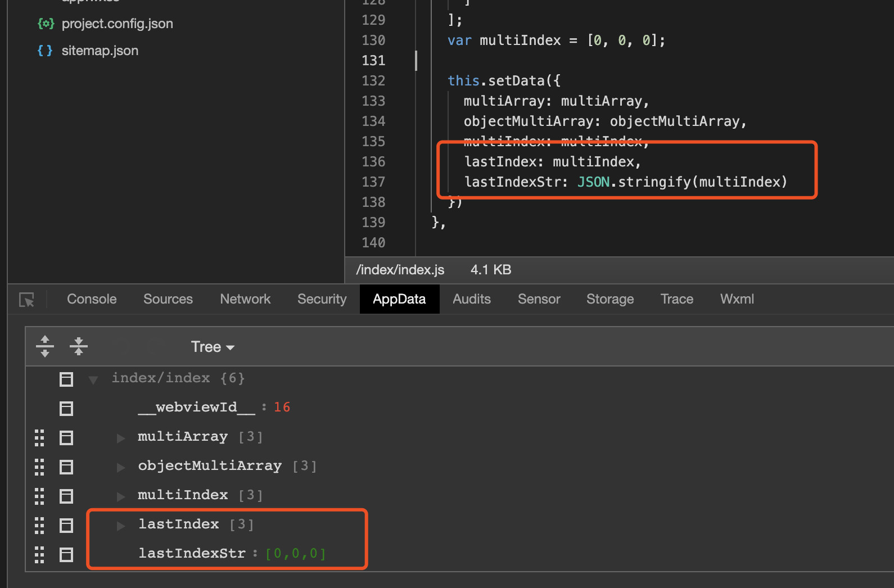Open the Tree view mode dropdown
This screenshot has height=588, width=894.
[x=212, y=347]
